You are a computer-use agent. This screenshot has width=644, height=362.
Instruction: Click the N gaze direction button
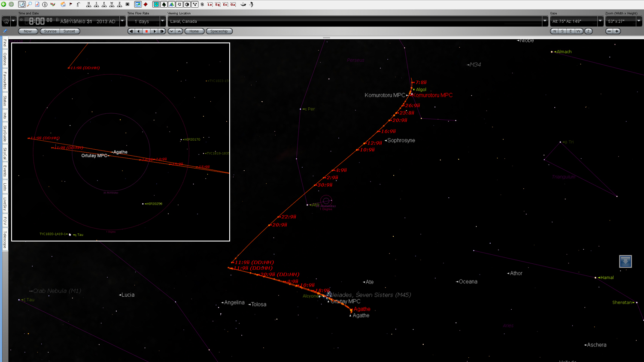click(555, 31)
